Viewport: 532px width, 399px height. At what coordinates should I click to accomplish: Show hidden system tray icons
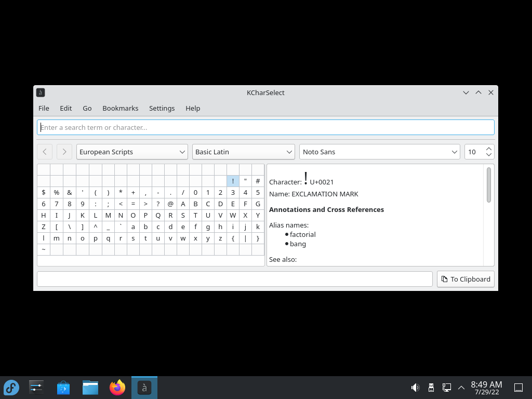pos(461,388)
